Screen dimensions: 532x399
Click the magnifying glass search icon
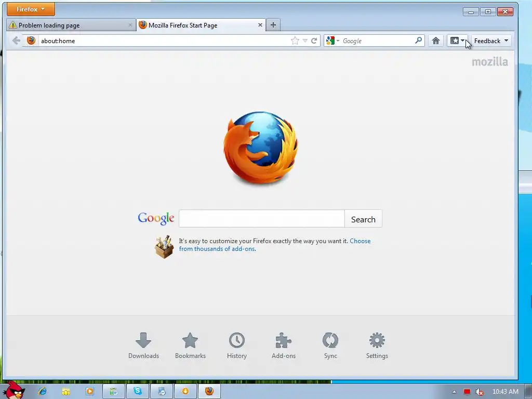[x=419, y=41]
